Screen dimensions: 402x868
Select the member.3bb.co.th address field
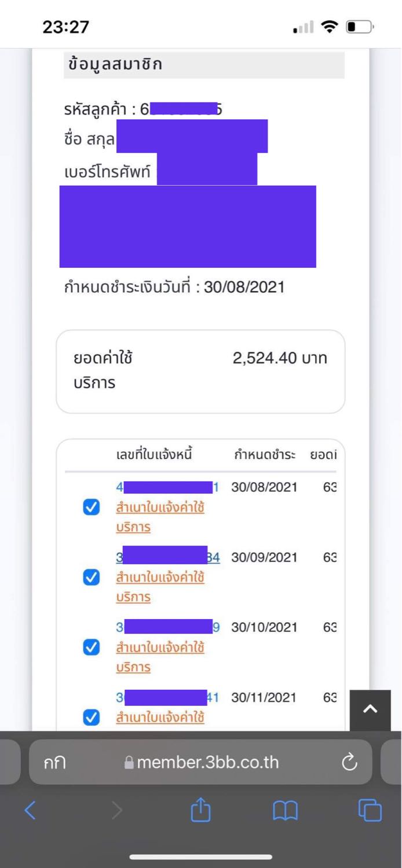pyautogui.click(x=200, y=762)
